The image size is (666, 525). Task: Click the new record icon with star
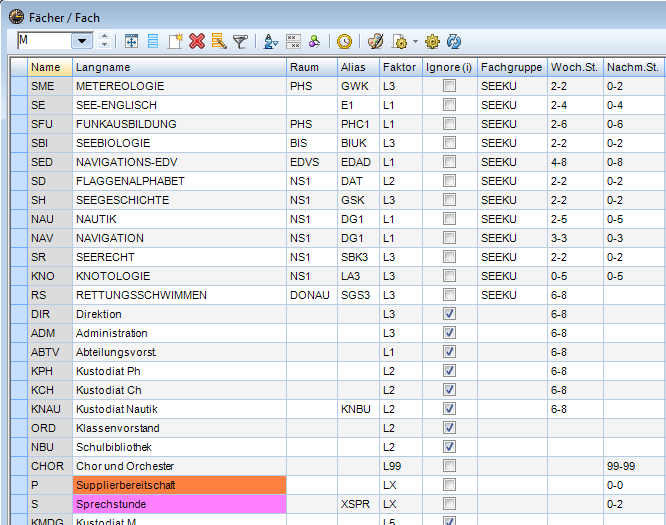pos(176,41)
